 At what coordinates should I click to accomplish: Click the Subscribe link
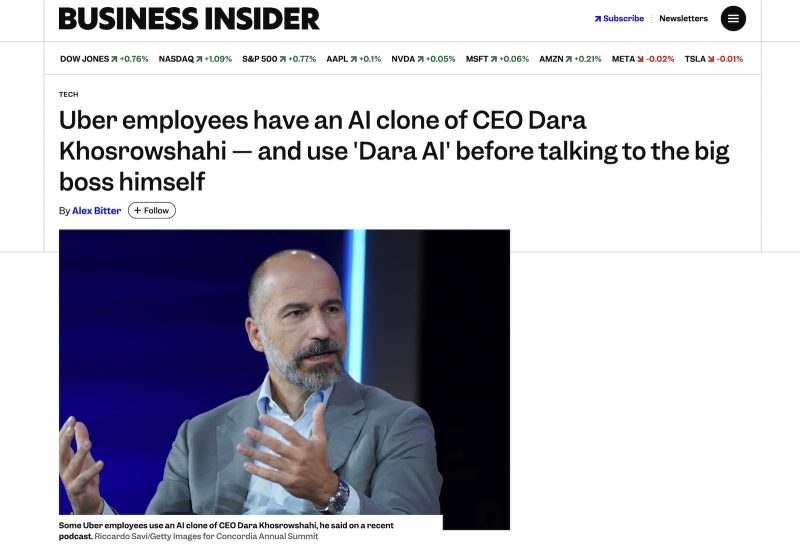point(623,19)
